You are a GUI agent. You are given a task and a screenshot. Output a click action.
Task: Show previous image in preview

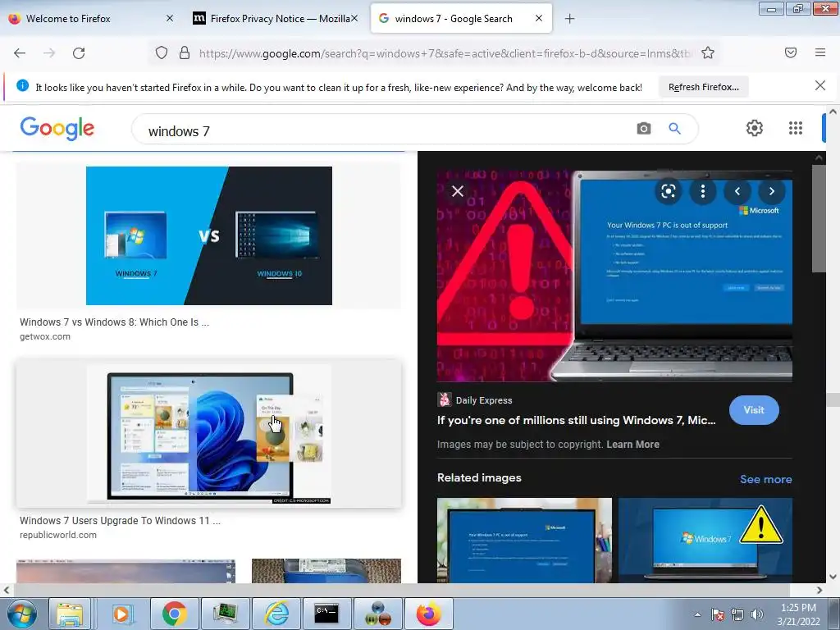tap(737, 191)
